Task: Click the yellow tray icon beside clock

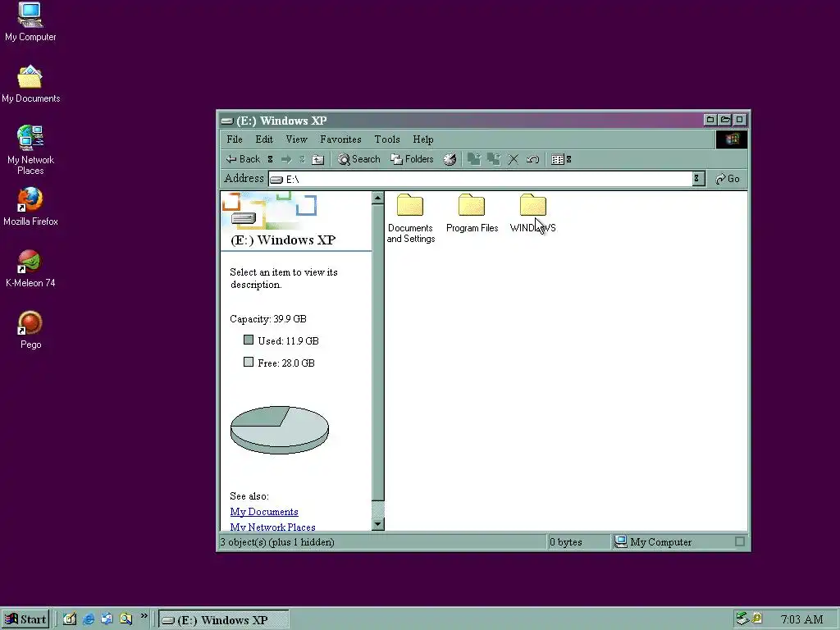Action: point(757,619)
